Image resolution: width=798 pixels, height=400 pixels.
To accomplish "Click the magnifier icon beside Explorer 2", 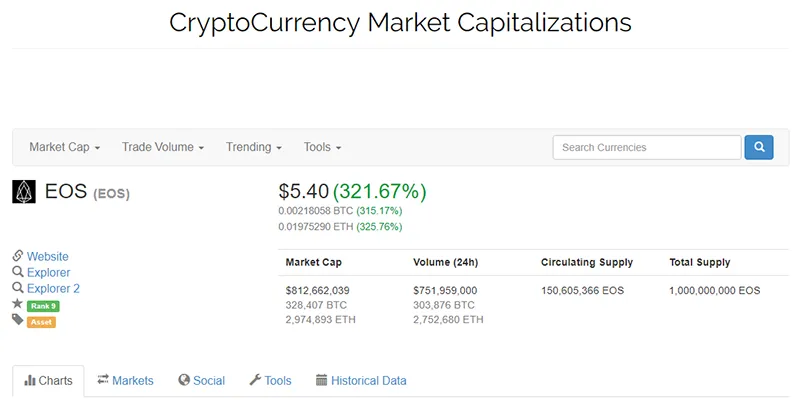I will point(18,288).
